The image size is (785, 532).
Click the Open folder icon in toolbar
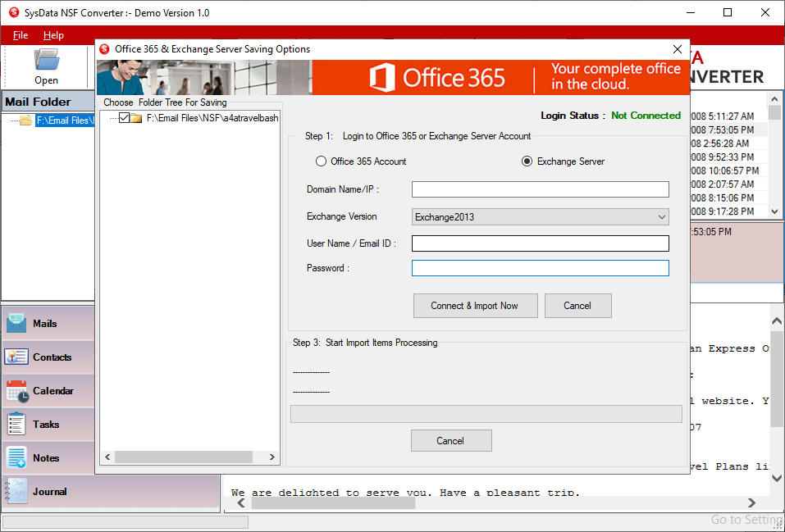(x=47, y=60)
